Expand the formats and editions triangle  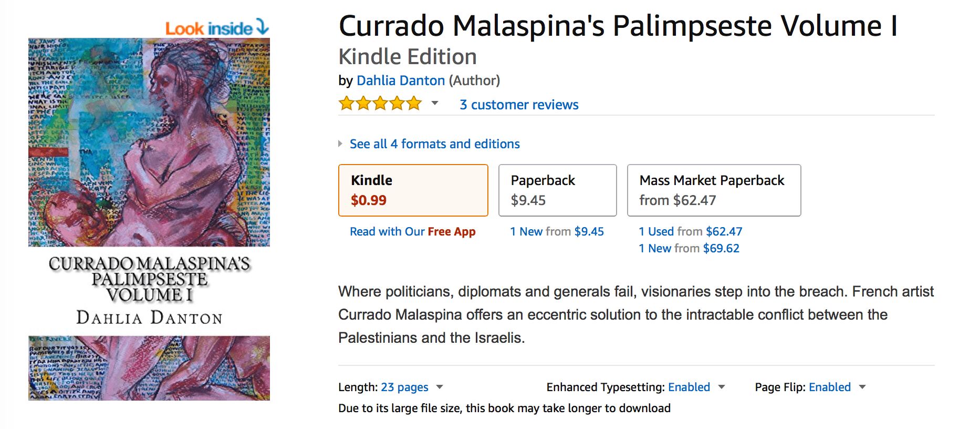tap(340, 144)
